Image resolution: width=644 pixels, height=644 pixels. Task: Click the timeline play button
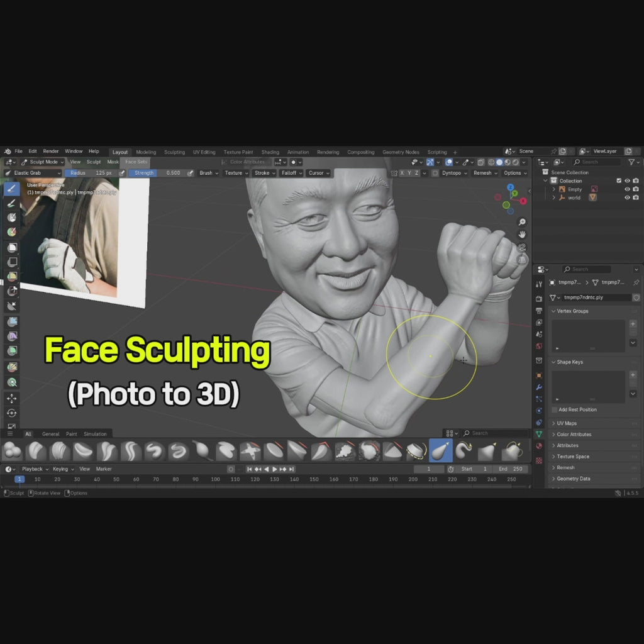(275, 469)
